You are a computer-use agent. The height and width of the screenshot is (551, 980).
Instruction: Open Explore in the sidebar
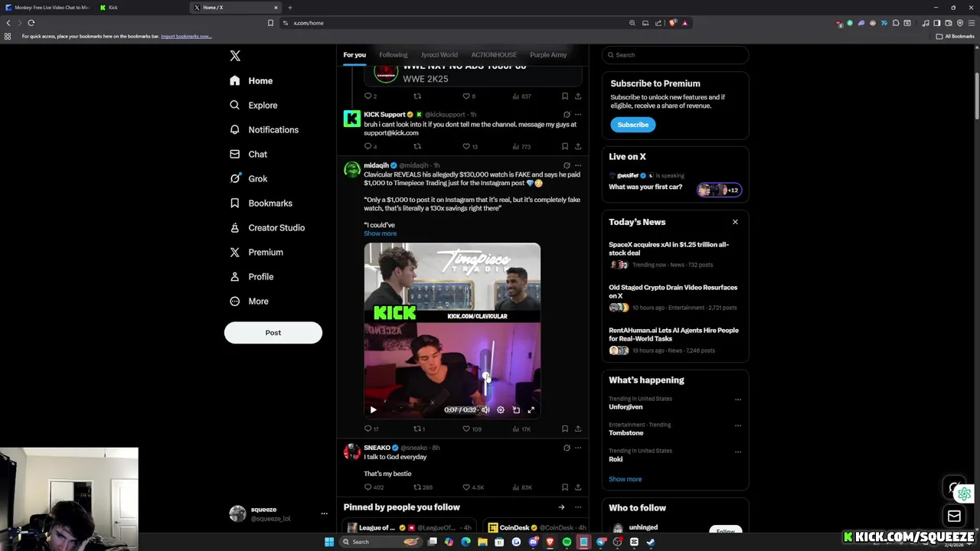click(x=253, y=105)
